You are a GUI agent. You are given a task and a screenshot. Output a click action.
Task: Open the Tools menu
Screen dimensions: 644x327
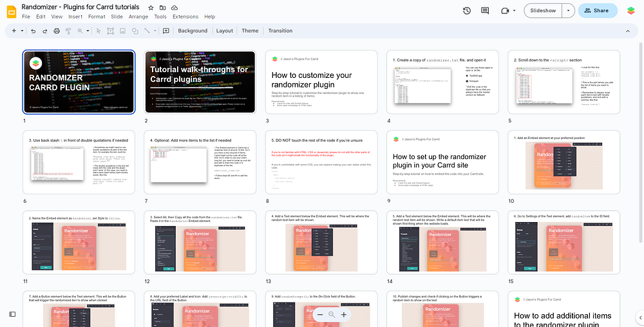160,17
